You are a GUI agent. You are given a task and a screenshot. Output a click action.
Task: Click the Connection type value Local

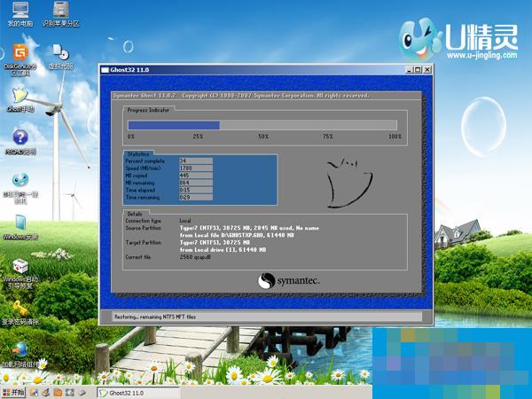pyautogui.click(x=185, y=221)
